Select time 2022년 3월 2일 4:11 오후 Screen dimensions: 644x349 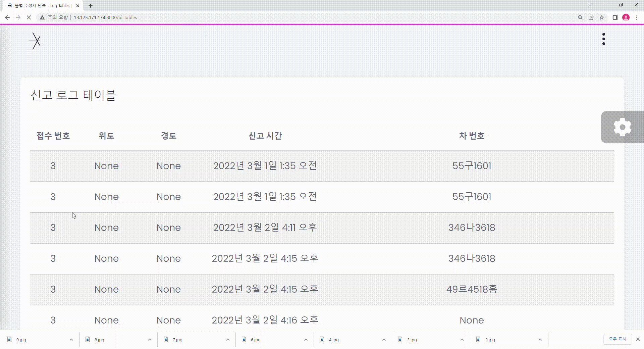coord(265,228)
